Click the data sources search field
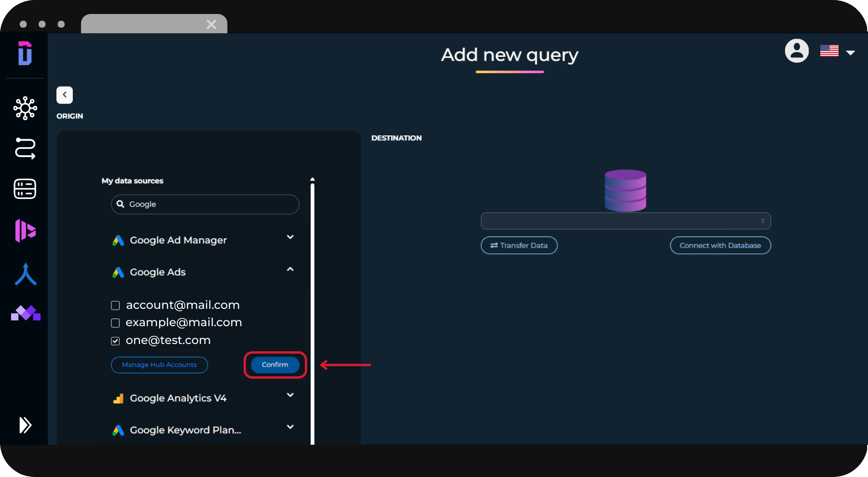 coord(205,204)
